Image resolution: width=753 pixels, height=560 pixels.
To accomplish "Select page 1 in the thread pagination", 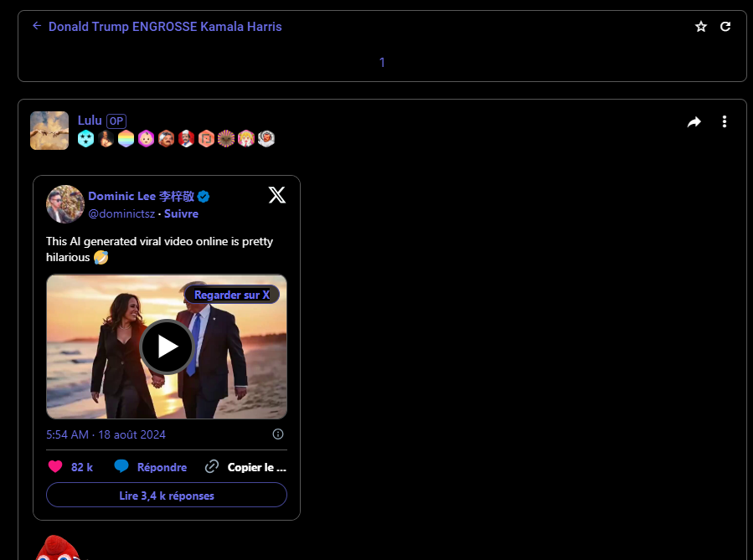I will point(382,62).
